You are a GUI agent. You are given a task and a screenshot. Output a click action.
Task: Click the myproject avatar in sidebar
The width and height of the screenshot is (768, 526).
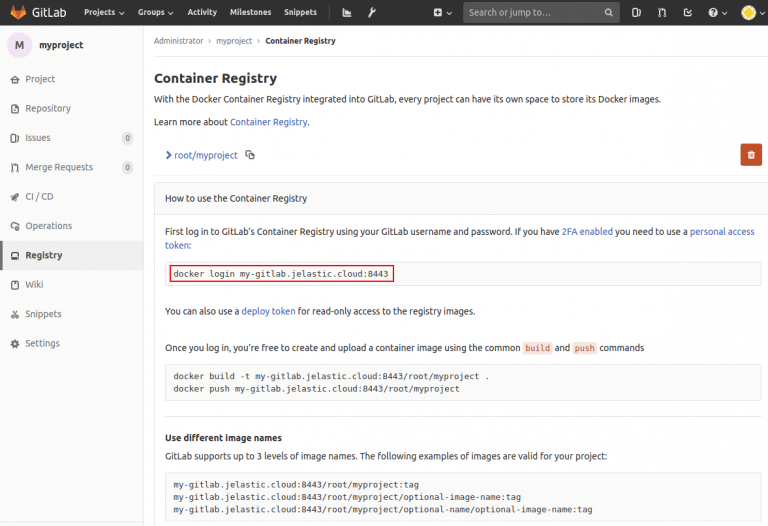(x=19, y=45)
